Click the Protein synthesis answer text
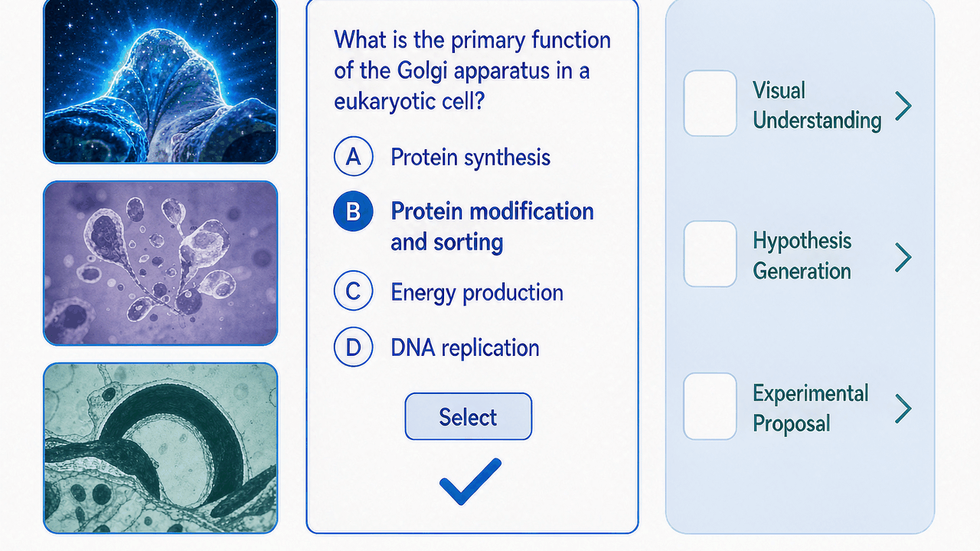The width and height of the screenshot is (980, 551). (x=470, y=158)
